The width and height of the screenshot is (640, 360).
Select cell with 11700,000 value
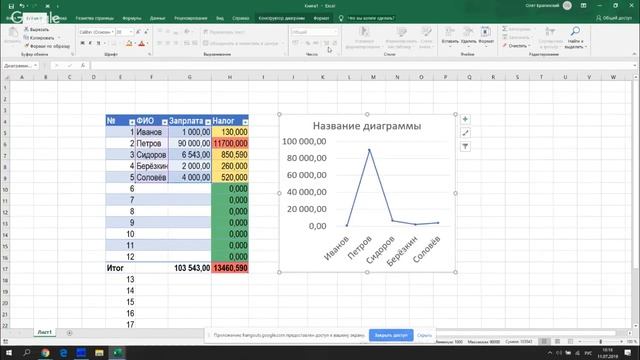pyautogui.click(x=230, y=143)
